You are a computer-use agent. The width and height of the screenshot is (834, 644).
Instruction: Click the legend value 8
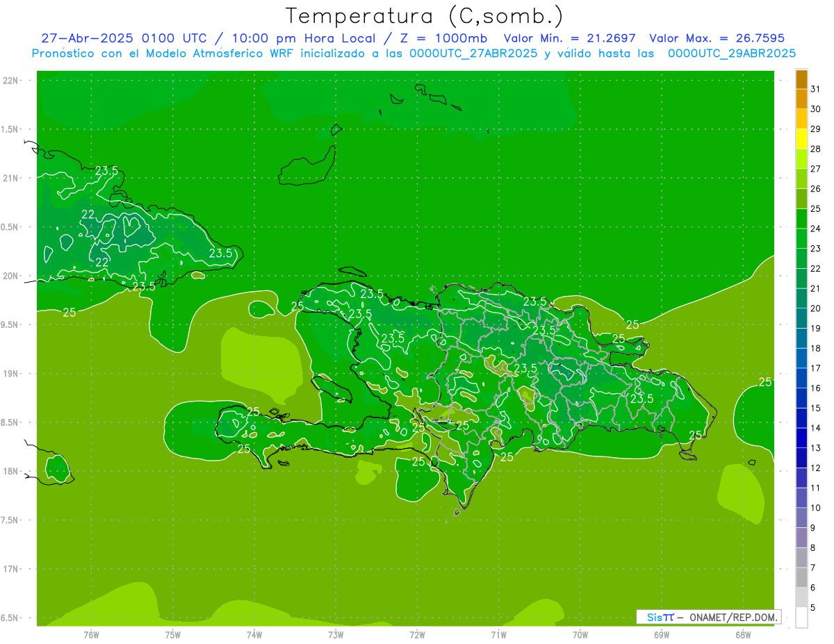(x=813, y=548)
